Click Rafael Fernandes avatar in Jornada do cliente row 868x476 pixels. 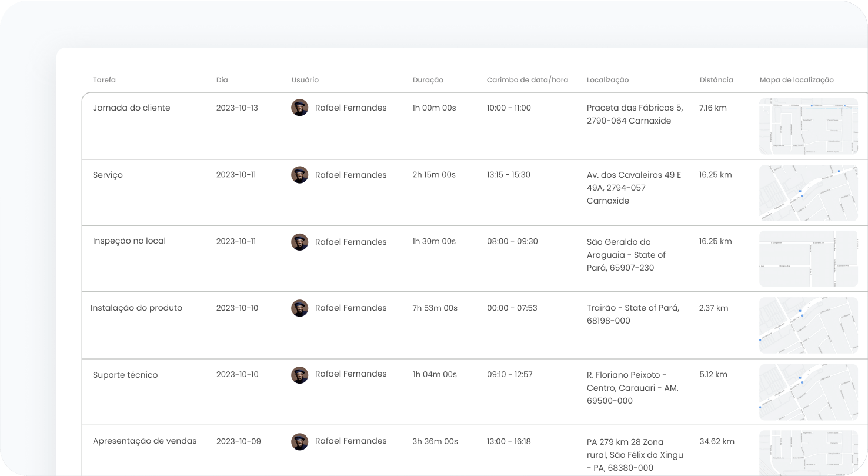[x=299, y=108]
